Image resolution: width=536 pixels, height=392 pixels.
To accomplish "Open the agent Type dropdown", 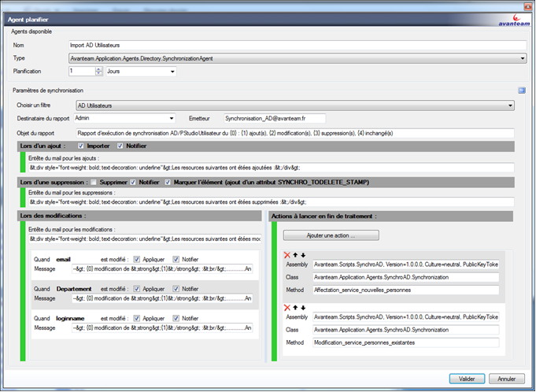I will [x=523, y=58].
